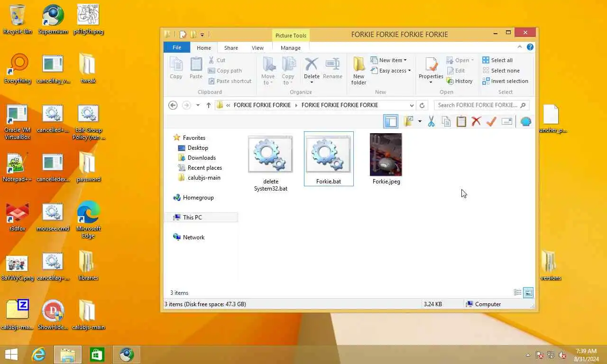Image resolution: width=607 pixels, height=364 pixels.
Task: Expand the Properties dropdown arrow
Action: (431, 82)
